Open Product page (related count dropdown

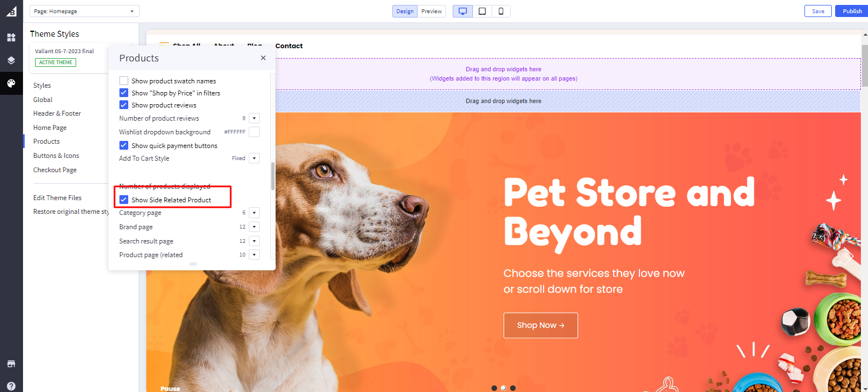coord(254,255)
